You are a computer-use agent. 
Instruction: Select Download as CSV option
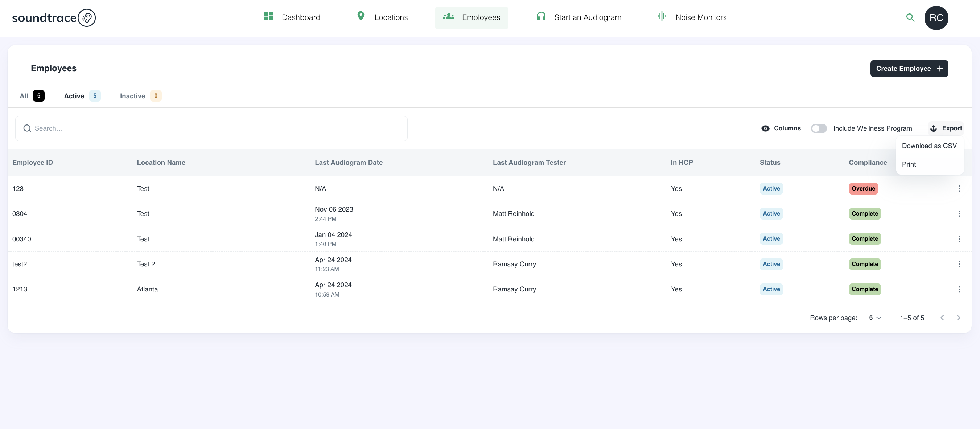[x=928, y=146]
